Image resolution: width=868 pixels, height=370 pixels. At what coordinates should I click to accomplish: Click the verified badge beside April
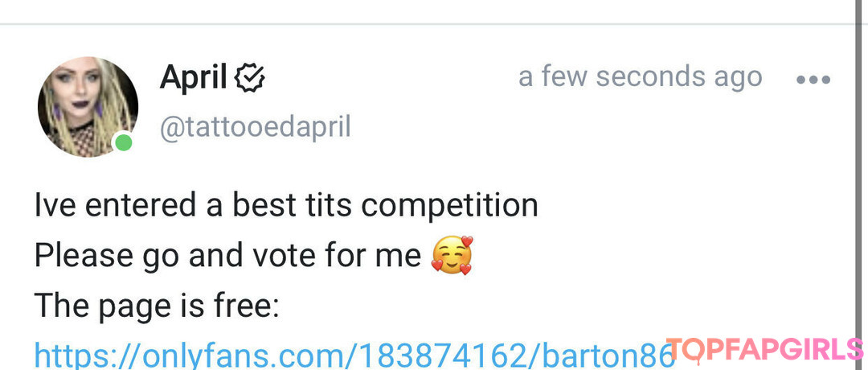[250, 79]
